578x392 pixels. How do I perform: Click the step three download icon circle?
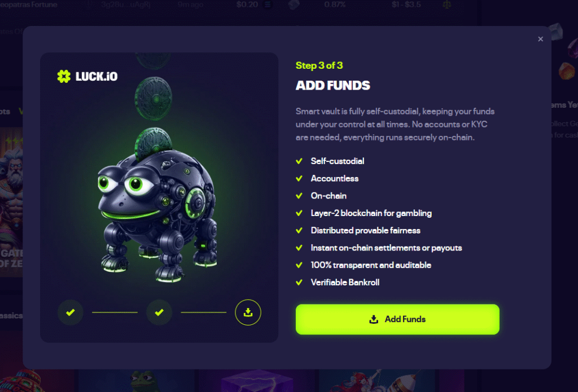point(248,312)
